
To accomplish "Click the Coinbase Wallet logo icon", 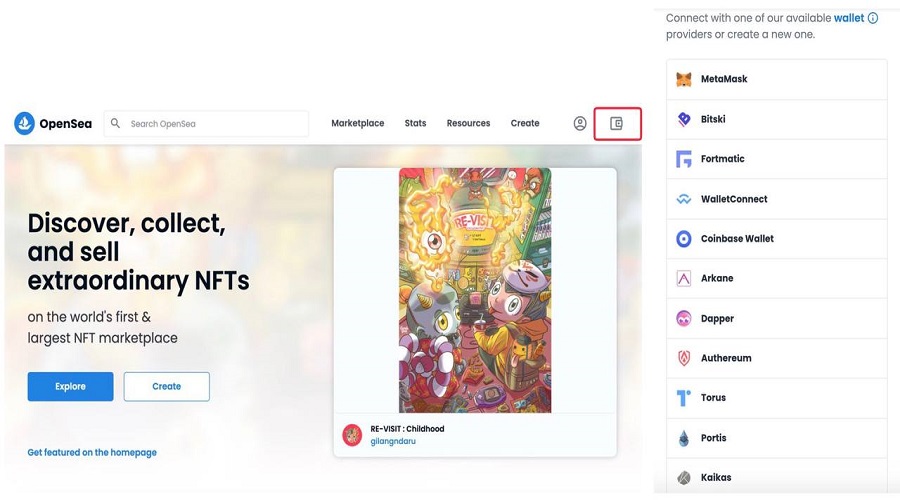I will click(x=684, y=239).
